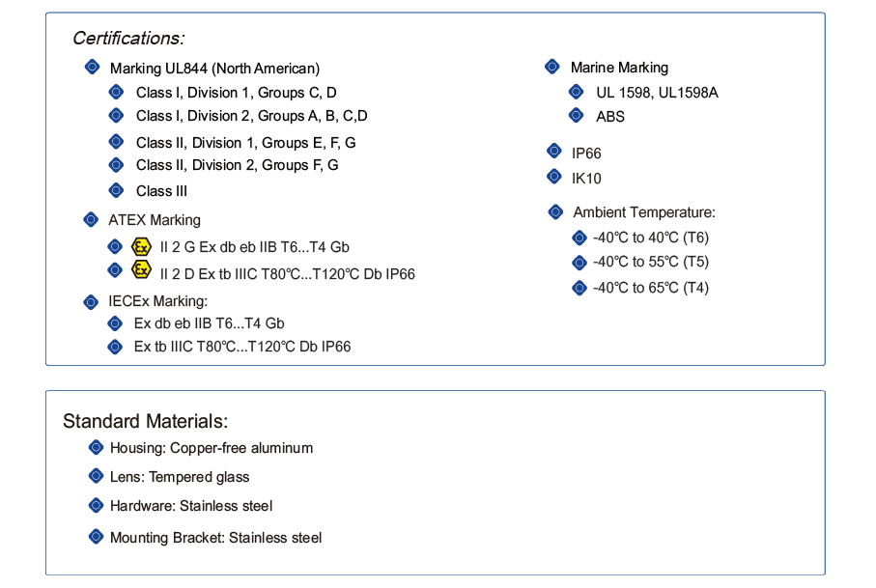Click text Hardware: Stainless steel

191,506
